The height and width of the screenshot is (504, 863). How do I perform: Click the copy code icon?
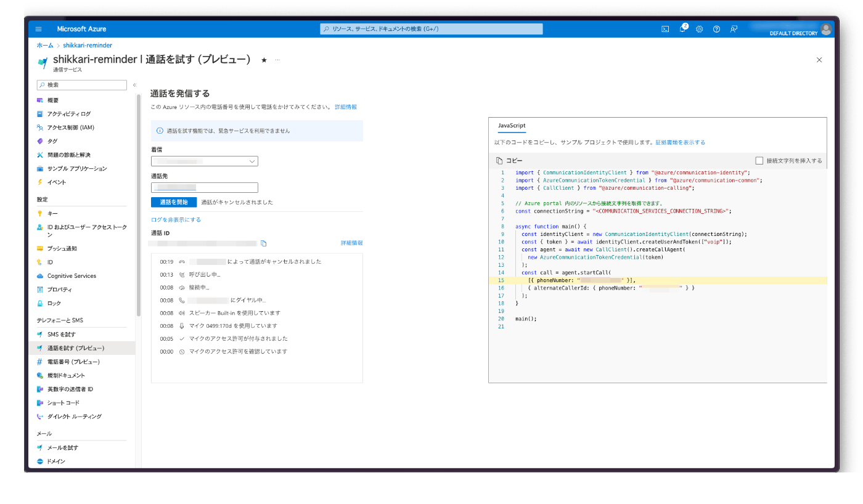click(499, 161)
